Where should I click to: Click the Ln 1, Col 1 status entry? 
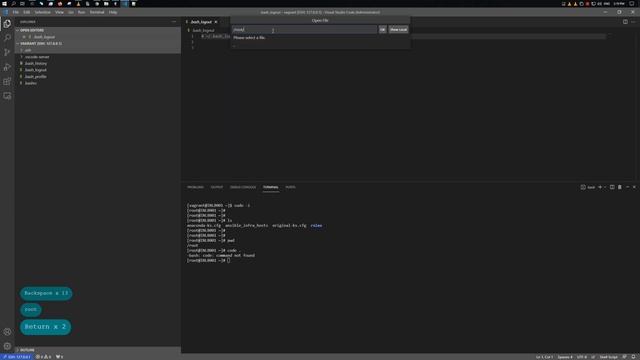pyautogui.click(x=544, y=357)
